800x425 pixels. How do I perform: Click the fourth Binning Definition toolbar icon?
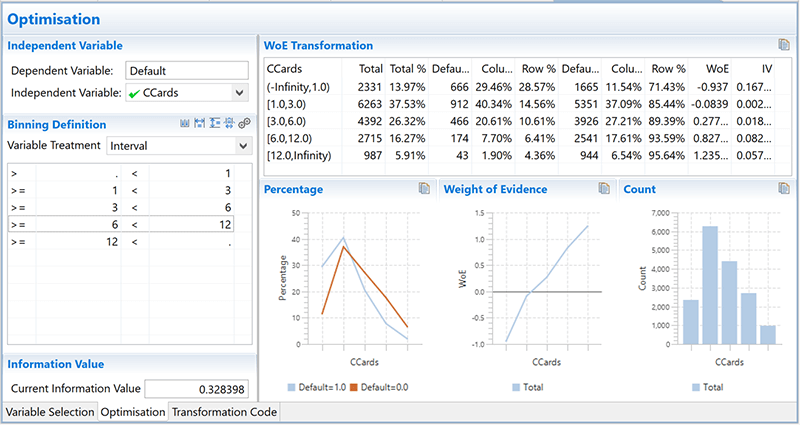coord(229,124)
